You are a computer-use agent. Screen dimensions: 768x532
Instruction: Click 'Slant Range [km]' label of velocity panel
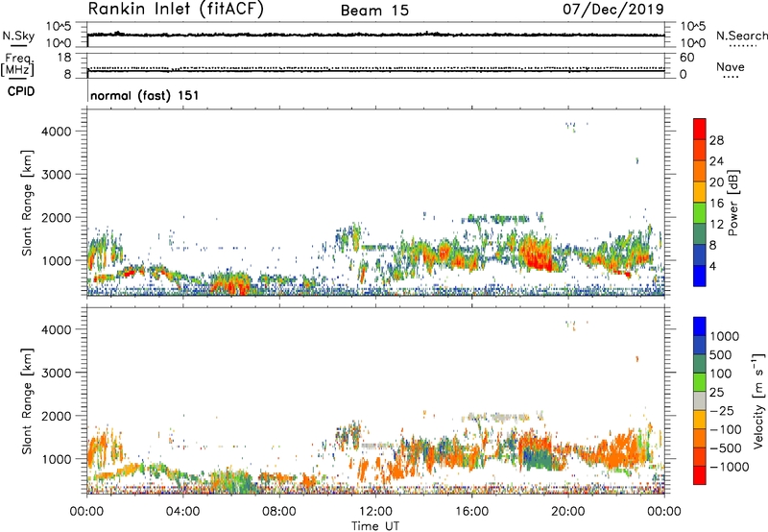[x=27, y=401]
